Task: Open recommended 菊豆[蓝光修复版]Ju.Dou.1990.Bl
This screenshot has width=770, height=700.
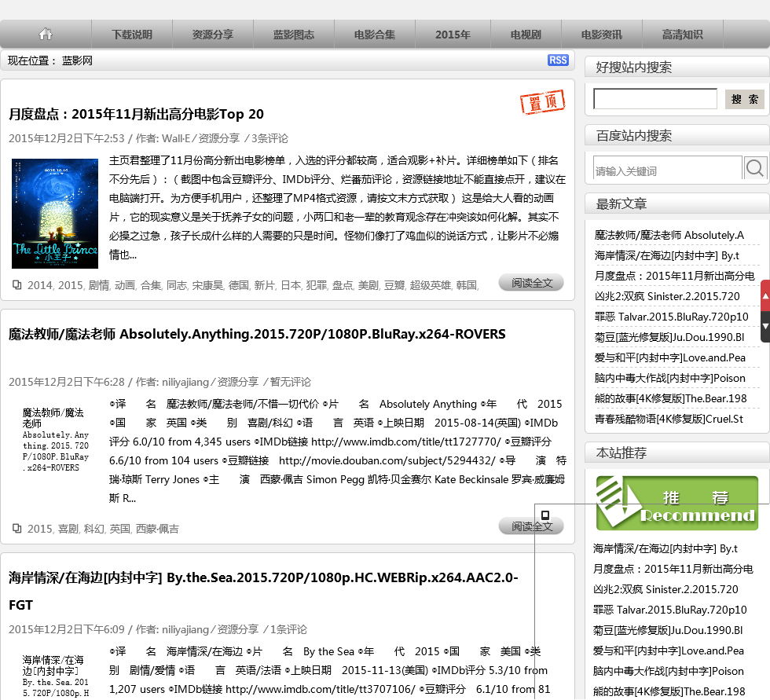Action: [x=668, y=630]
